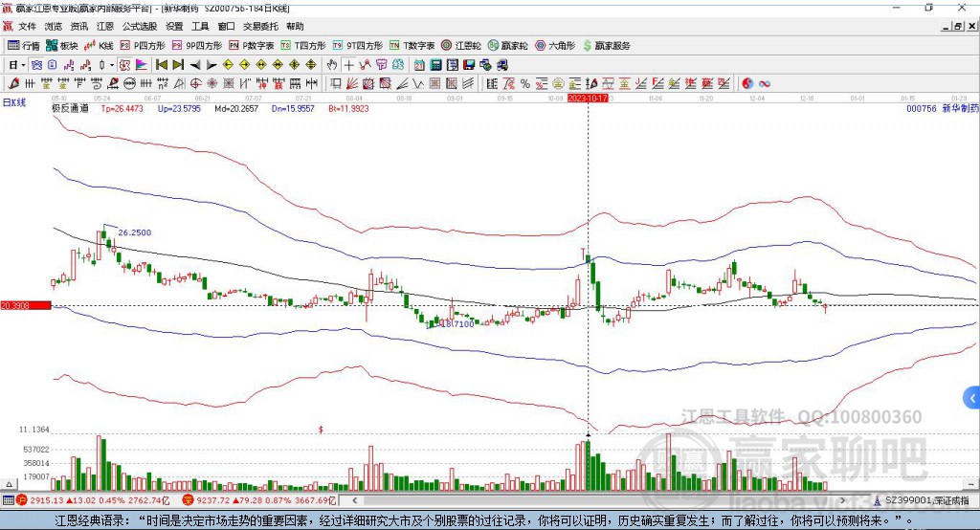Viewport: 980px width, 530px height.
Task: Open the 江恩轮 Gann wheel
Action: (461, 46)
